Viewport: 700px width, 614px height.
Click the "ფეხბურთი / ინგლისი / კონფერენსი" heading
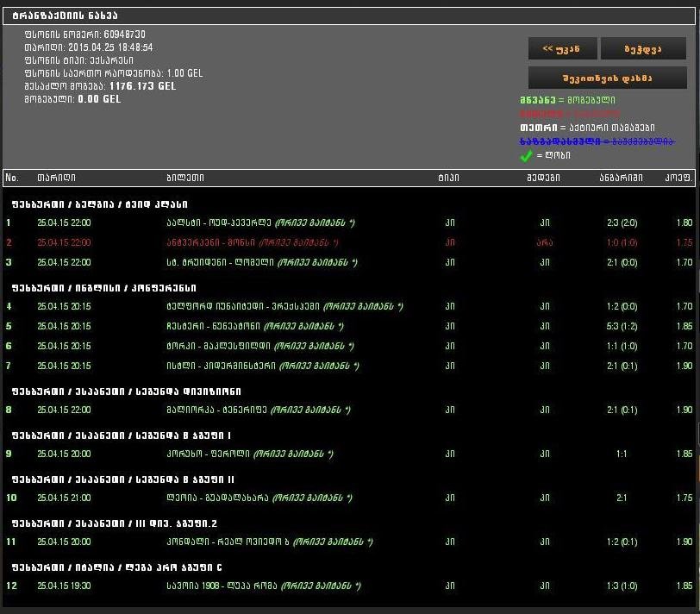click(x=104, y=288)
